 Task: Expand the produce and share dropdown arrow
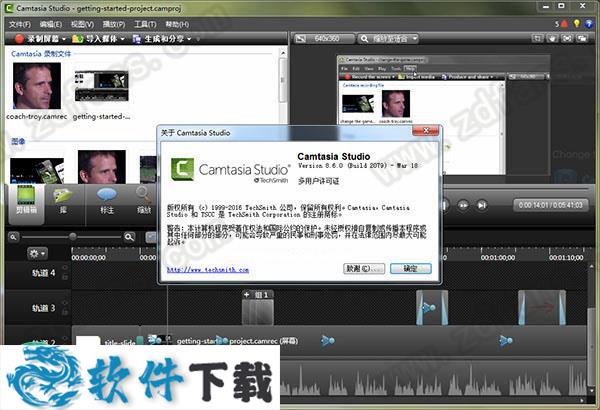(190, 39)
